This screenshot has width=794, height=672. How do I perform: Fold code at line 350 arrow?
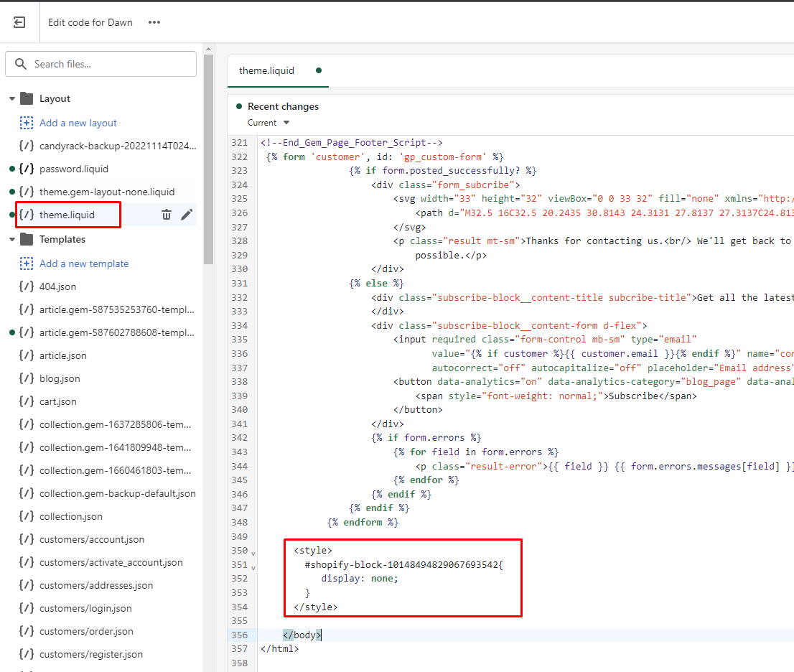click(x=253, y=553)
